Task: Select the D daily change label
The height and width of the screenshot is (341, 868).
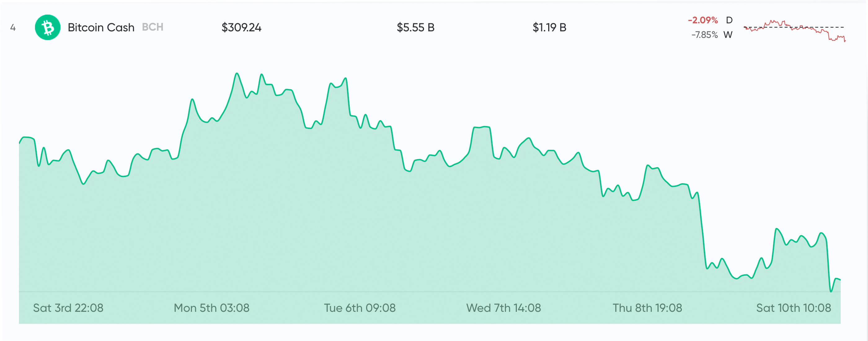Action: point(729,20)
